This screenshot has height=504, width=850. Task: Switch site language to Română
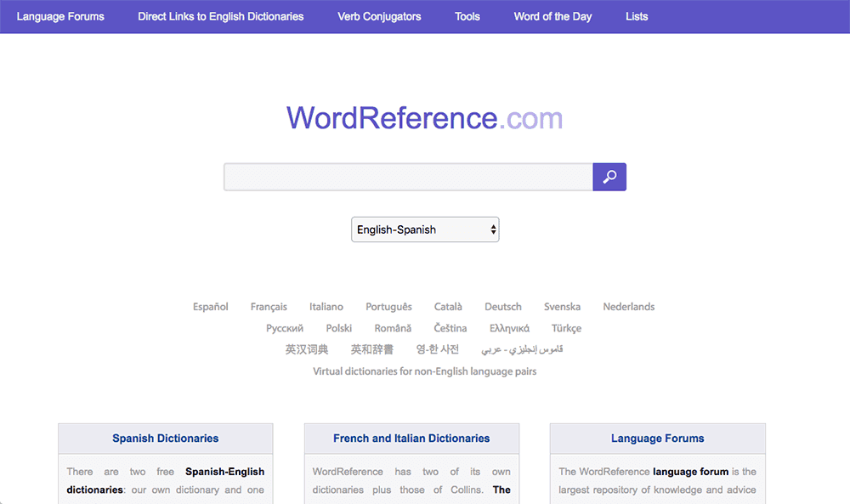pos(393,328)
